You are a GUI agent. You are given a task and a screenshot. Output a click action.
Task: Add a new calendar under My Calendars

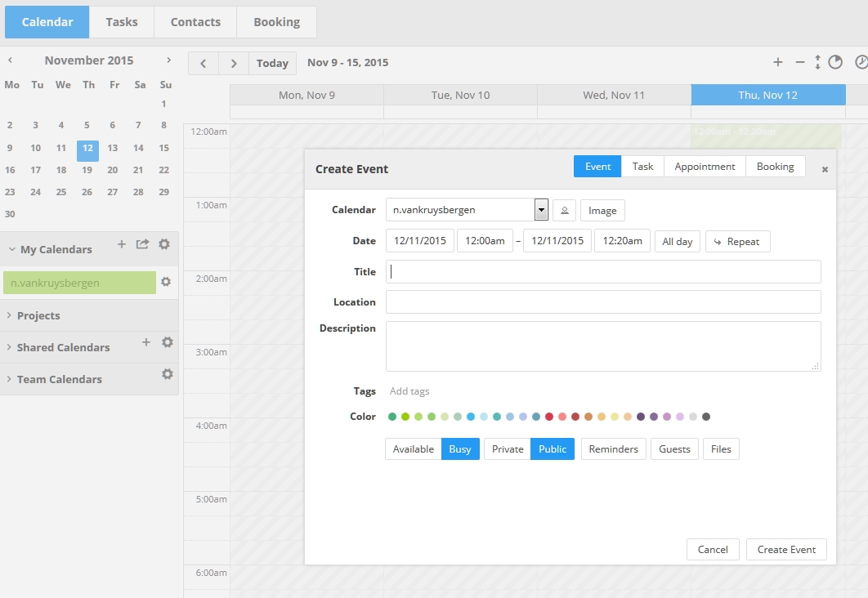tap(122, 243)
